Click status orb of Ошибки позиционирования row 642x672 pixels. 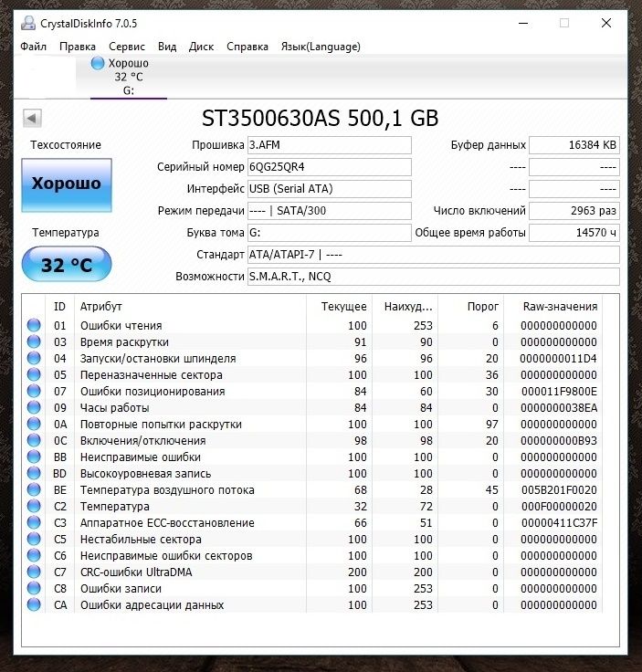tap(34, 391)
